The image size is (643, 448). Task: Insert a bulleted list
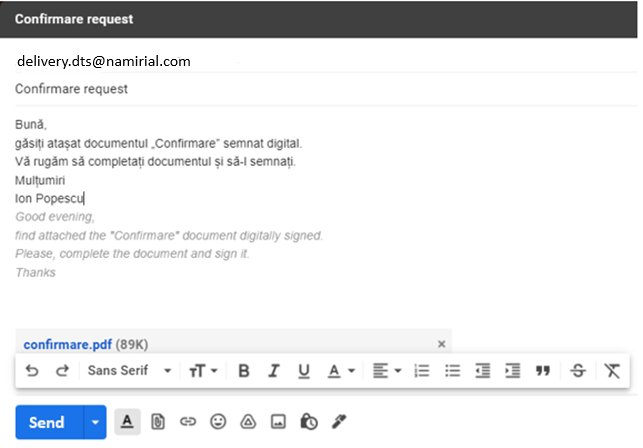click(452, 370)
